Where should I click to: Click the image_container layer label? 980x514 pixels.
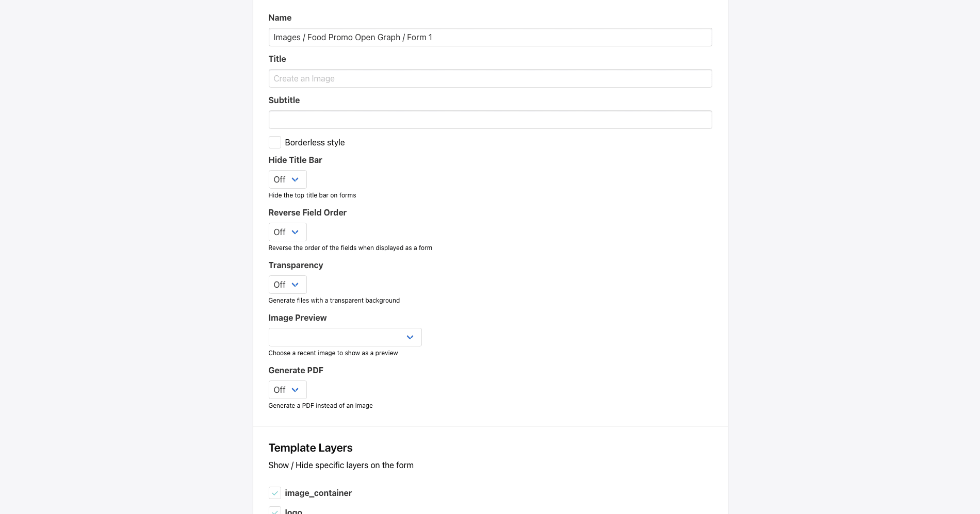tap(318, 493)
